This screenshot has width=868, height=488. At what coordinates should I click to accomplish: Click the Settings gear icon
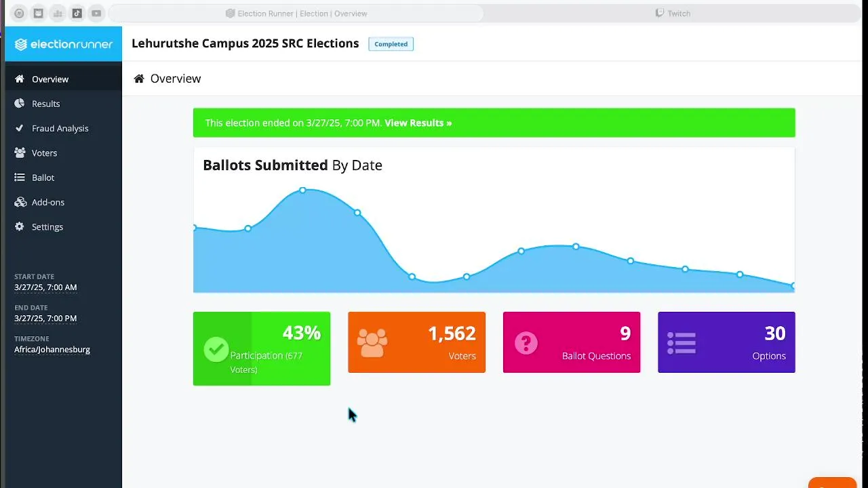[x=20, y=227]
